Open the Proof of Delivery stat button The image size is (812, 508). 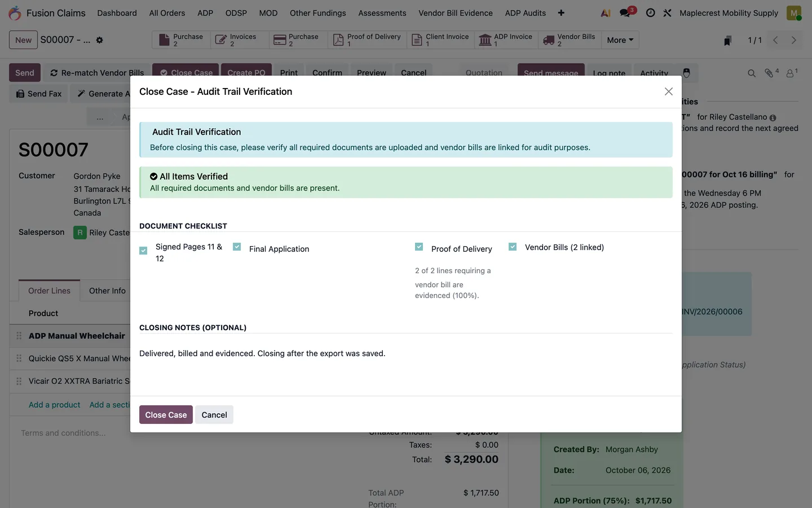coord(367,40)
